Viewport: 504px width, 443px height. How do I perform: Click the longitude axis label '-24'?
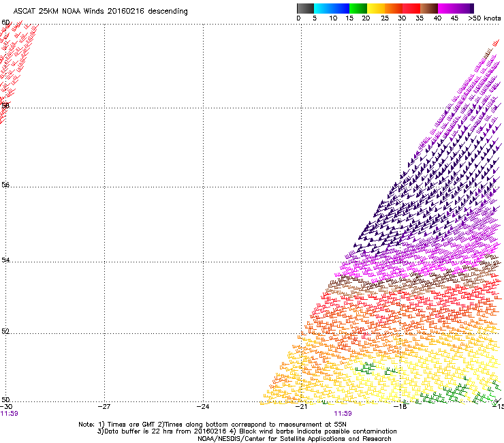click(x=203, y=407)
